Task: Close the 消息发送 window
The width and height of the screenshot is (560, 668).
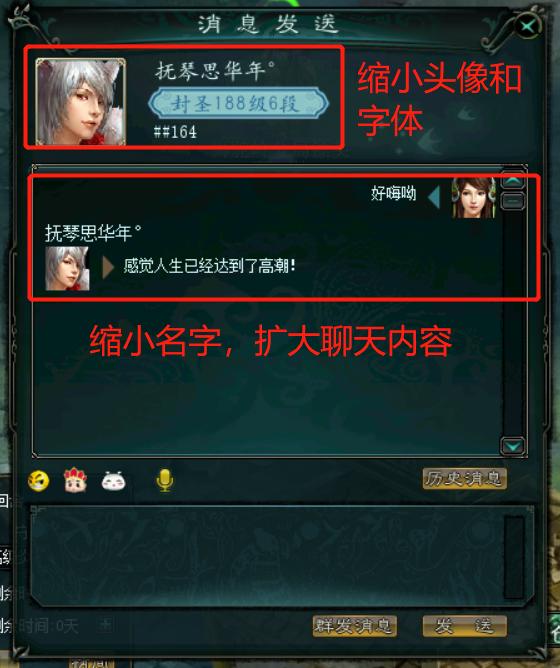Action: pos(527,27)
